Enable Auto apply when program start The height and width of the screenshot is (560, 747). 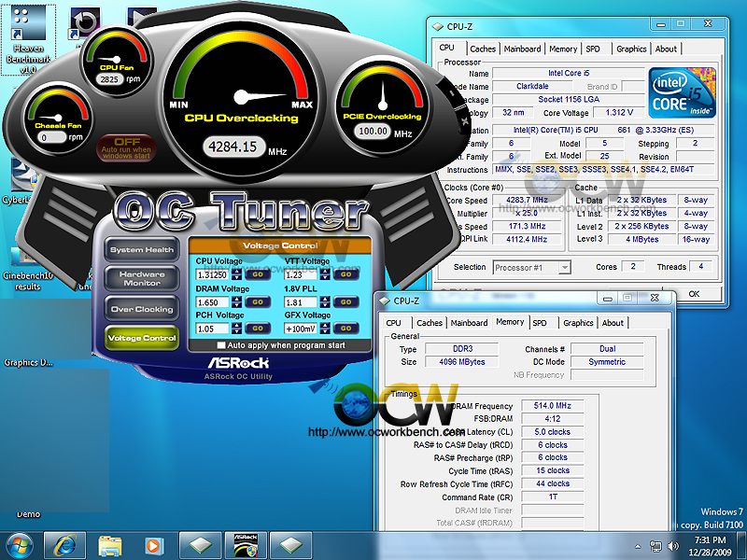point(221,345)
